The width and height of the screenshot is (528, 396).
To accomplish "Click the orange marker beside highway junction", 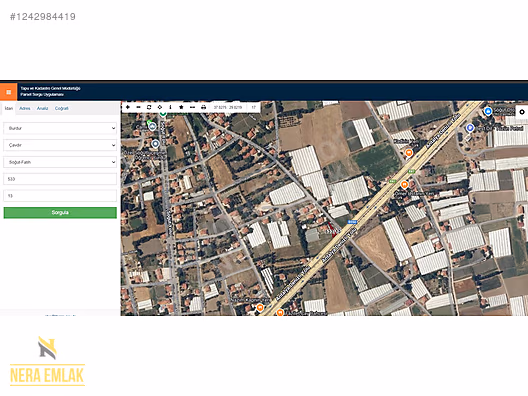I will 404,185.
